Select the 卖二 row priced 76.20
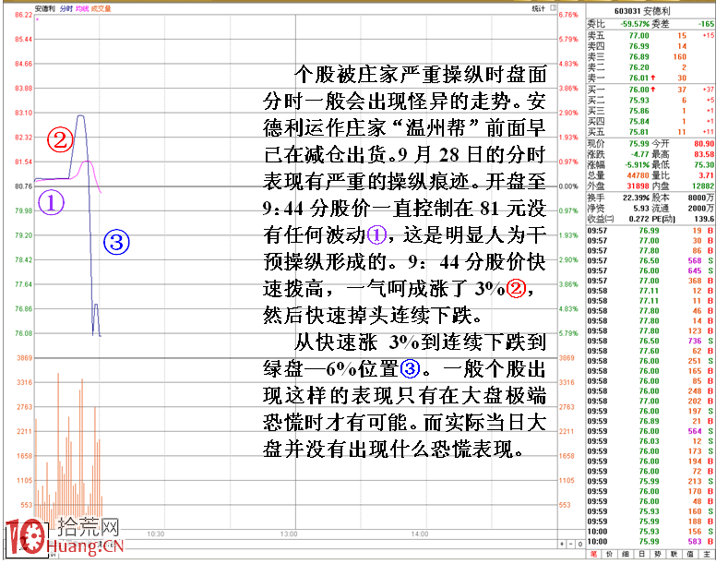 click(650, 67)
